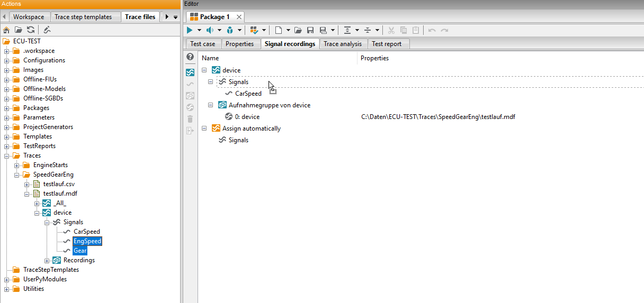Select the 0: device recording row
Viewport: 644px width, 303px height.
tap(247, 117)
